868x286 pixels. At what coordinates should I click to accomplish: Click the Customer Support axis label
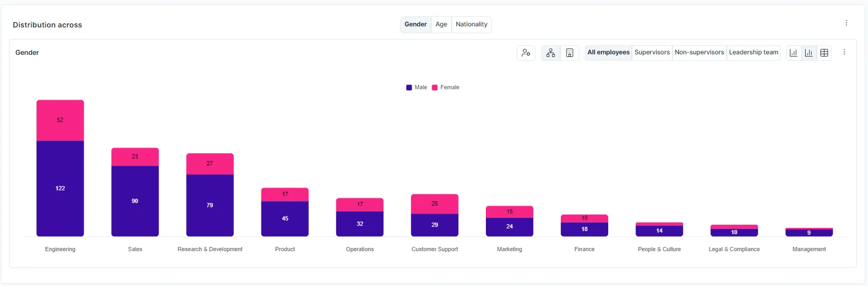pos(435,249)
